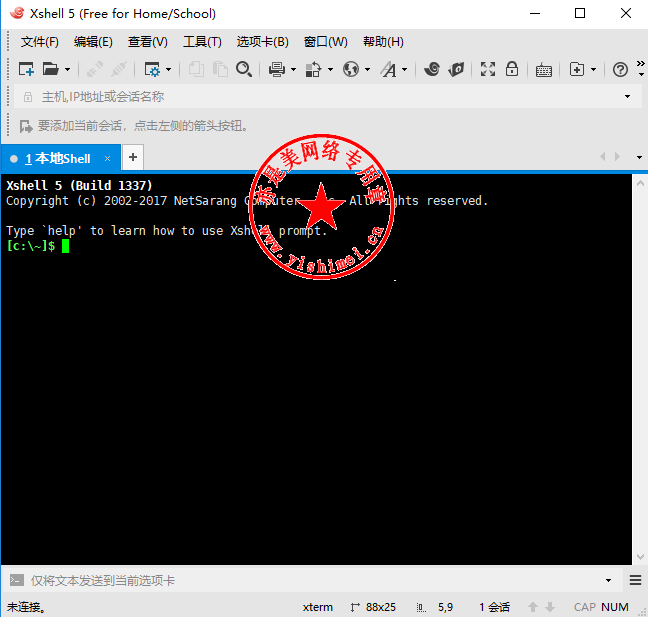Image resolution: width=648 pixels, height=617 pixels.
Task: Click the Print icon
Action: 277,69
